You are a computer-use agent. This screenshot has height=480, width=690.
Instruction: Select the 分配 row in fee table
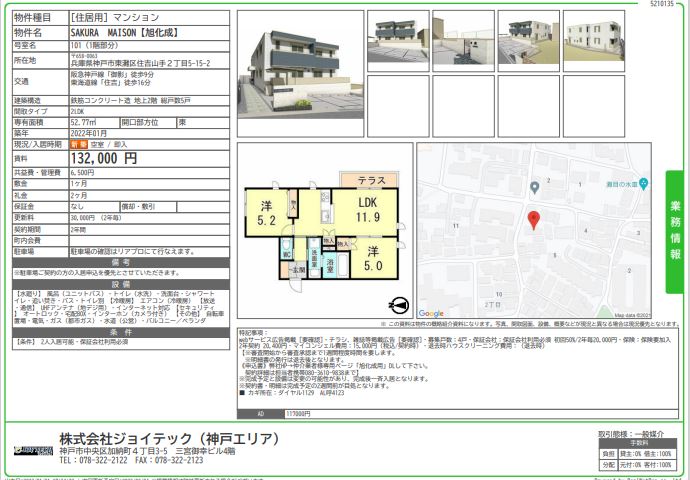639,465
